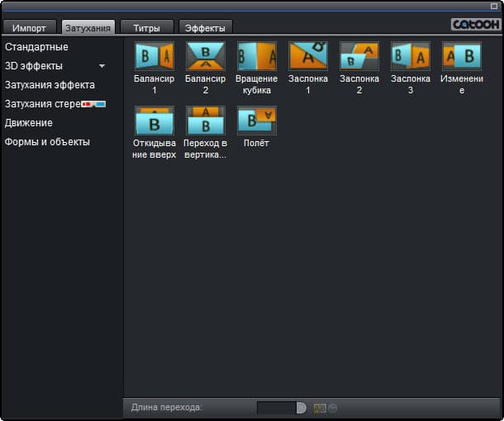Screen dimensions: 504x421
Task: Click the Длина перехода label
Action: (167, 408)
